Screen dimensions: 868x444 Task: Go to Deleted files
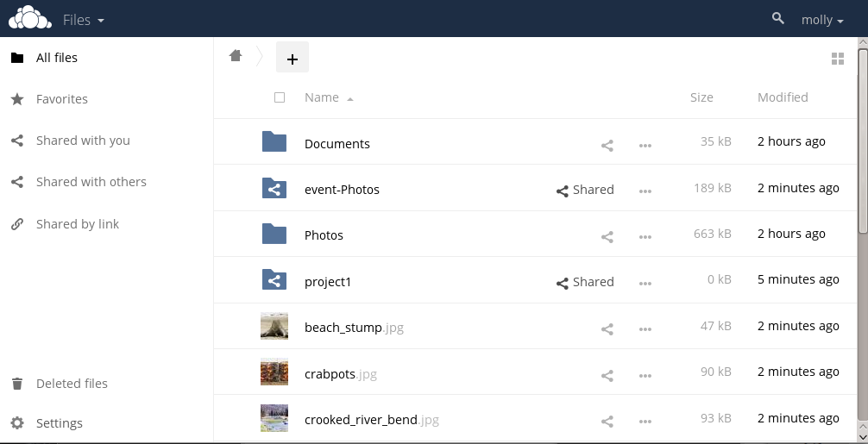point(72,384)
